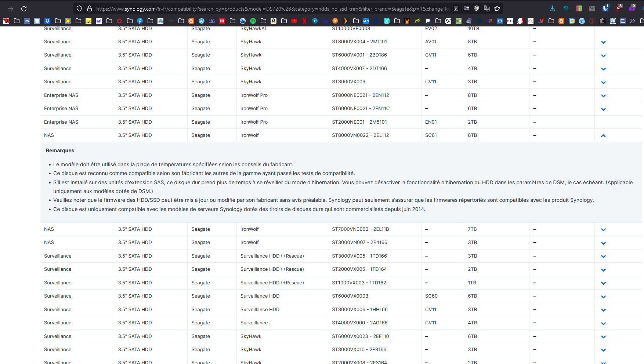Expand details for ST3000VN007 - 2E4166

click(x=603, y=243)
